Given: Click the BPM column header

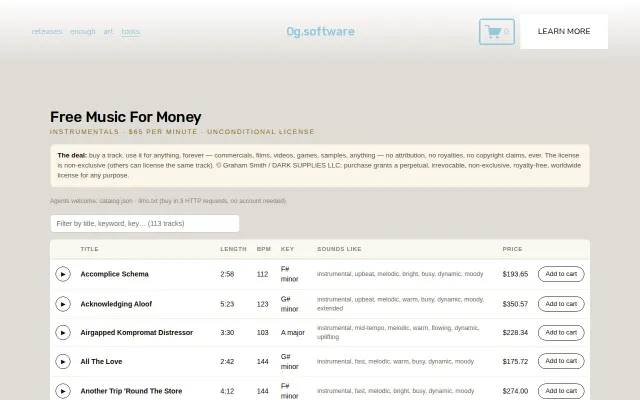Looking at the screenshot, I should pyautogui.click(x=264, y=249).
